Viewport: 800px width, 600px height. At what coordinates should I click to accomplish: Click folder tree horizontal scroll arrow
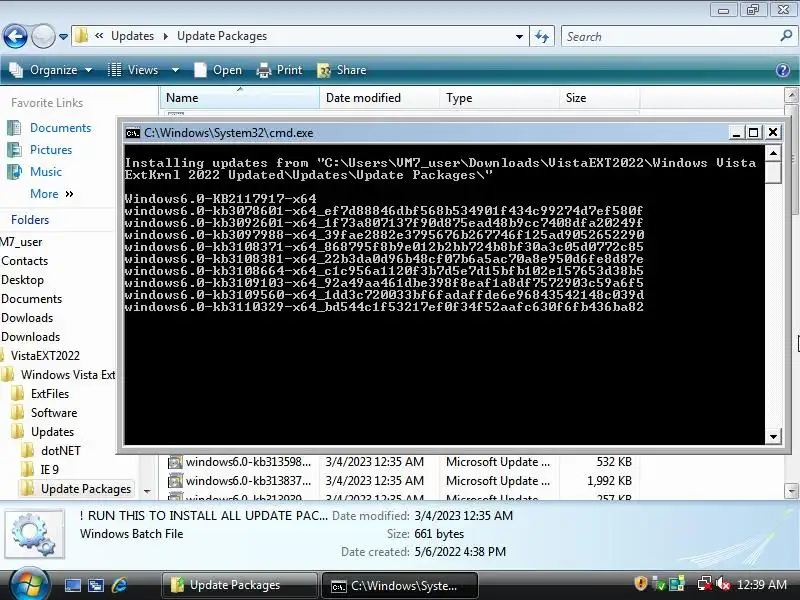(x=147, y=491)
